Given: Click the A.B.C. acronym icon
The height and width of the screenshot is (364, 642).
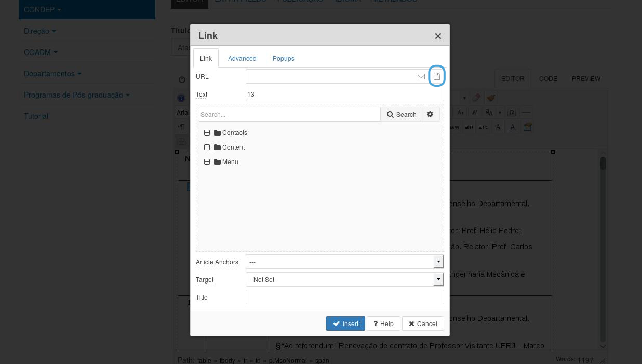Looking at the screenshot, I should pos(484,127).
